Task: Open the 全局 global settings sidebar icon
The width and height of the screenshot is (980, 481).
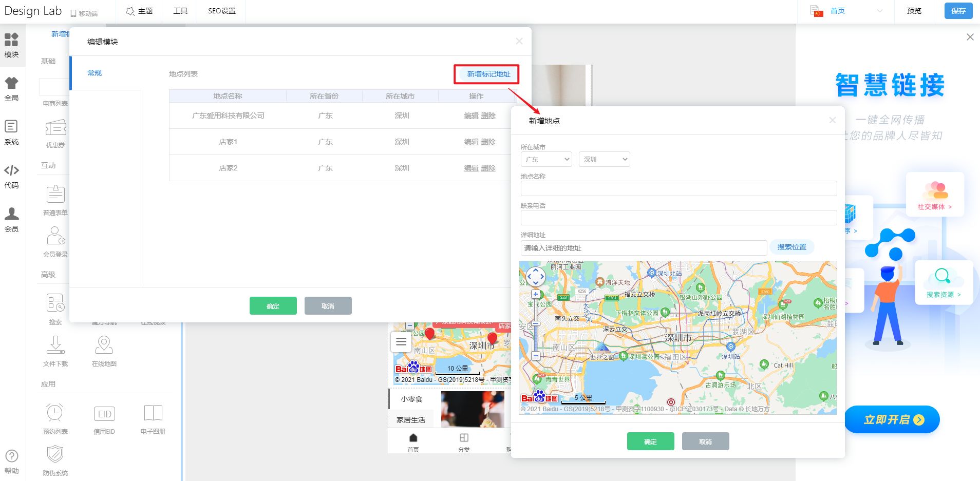Action: click(11, 89)
